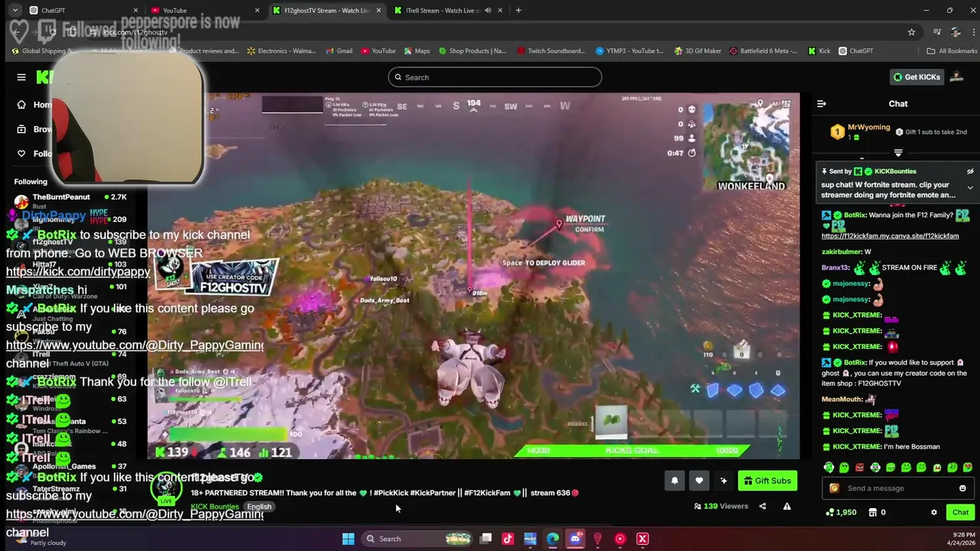Click the 139 Viewers count
Screen dimensions: 980x551
pos(720,506)
